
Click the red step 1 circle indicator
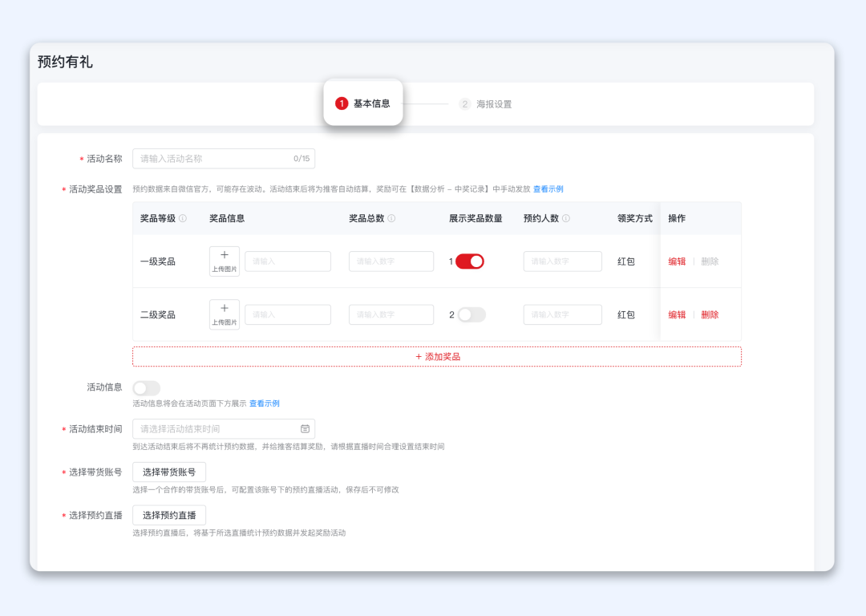click(x=342, y=103)
